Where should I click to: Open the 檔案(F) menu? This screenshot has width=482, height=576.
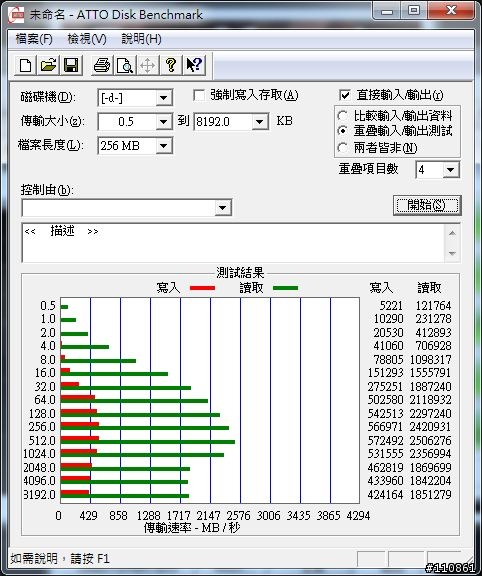pyautogui.click(x=34, y=39)
